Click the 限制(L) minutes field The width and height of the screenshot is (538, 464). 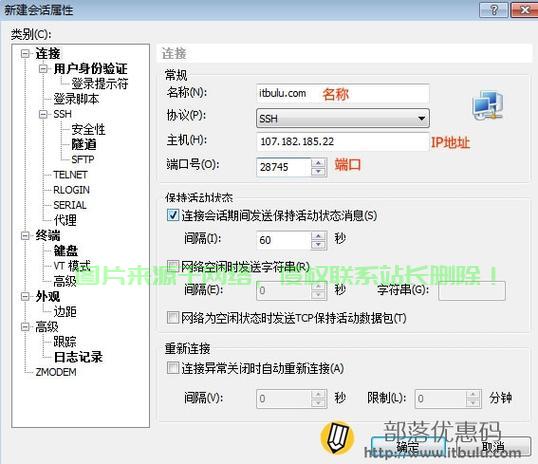(x=441, y=398)
